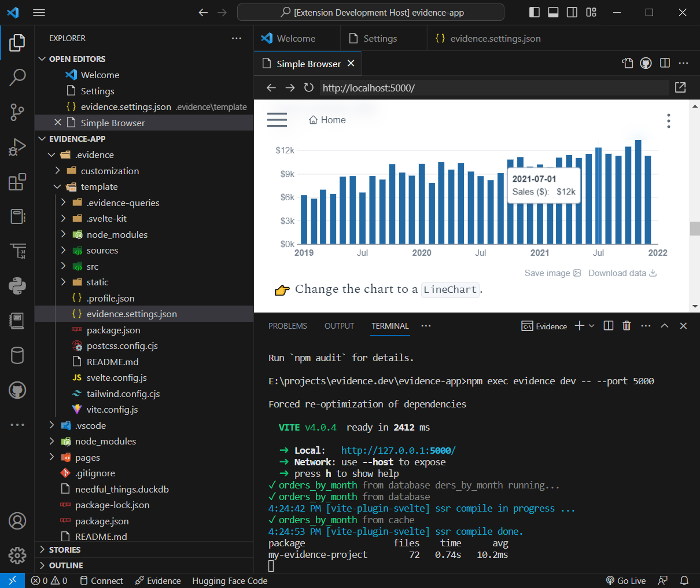This screenshot has width=700, height=588.
Task: Select the Source Control icon
Action: pos(17,112)
